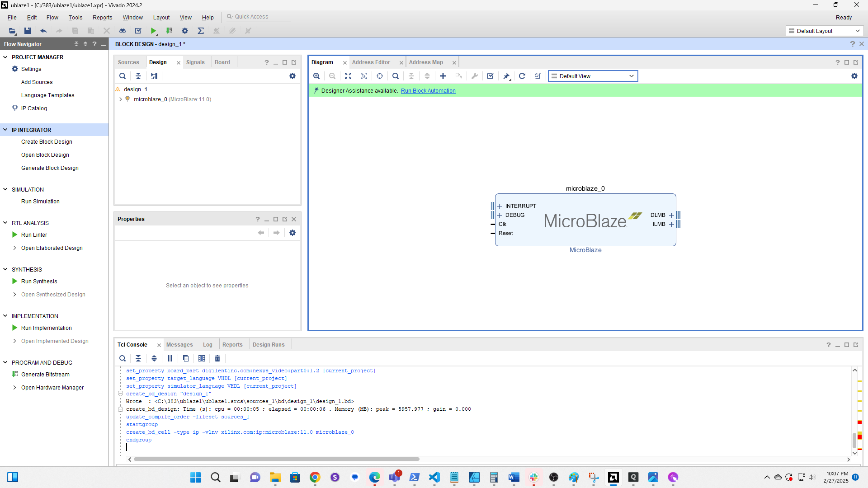Image resolution: width=868 pixels, height=488 pixels.
Task: Open diagram settings with the gear icon
Action: [x=854, y=76]
